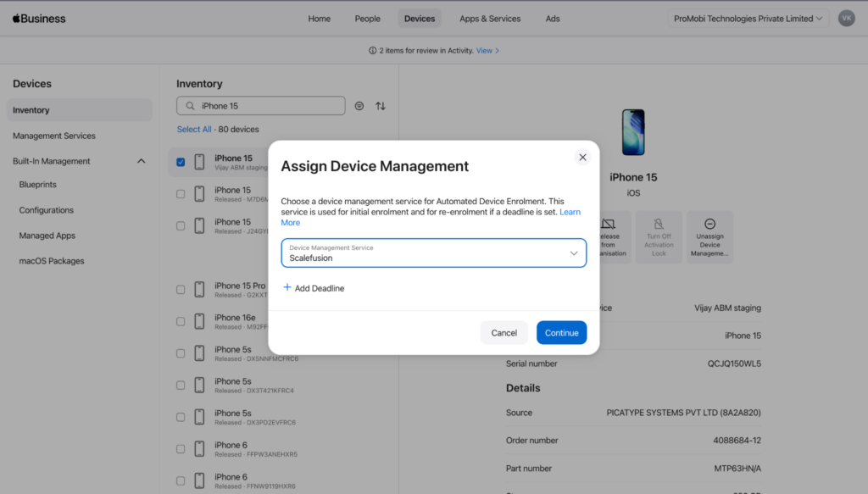
Task: Click View link in Activity banner
Action: point(487,50)
